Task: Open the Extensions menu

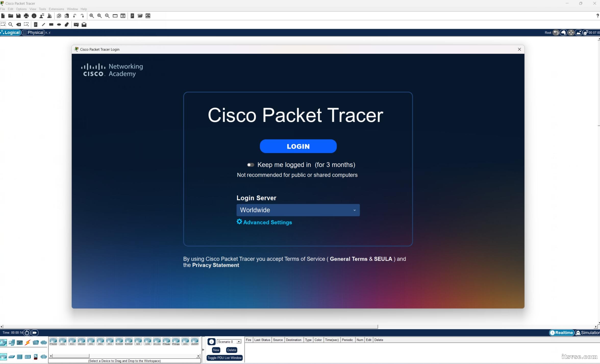Action: 56,9
